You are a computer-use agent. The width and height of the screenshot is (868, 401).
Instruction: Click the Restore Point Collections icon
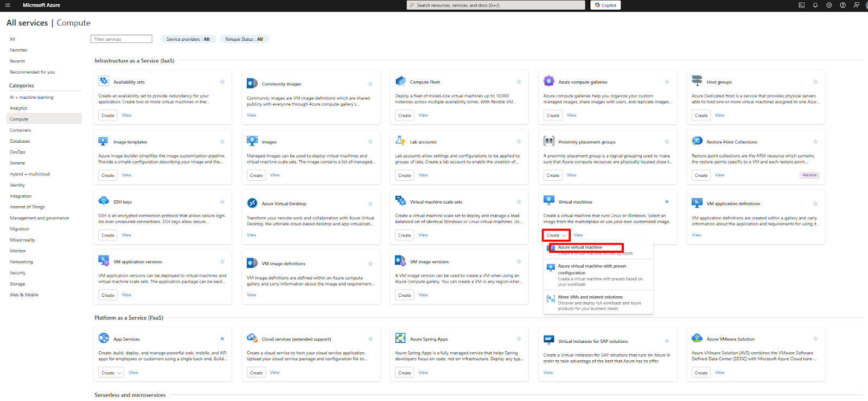[697, 141]
